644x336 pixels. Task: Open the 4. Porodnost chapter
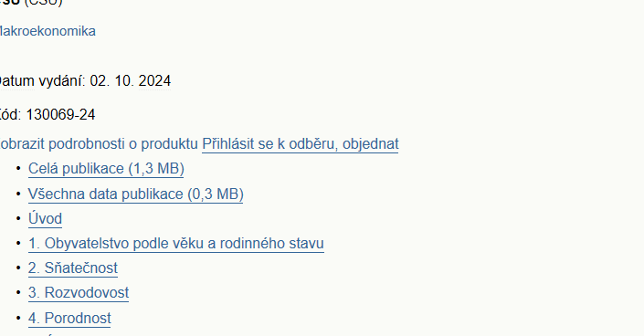tap(69, 318)
